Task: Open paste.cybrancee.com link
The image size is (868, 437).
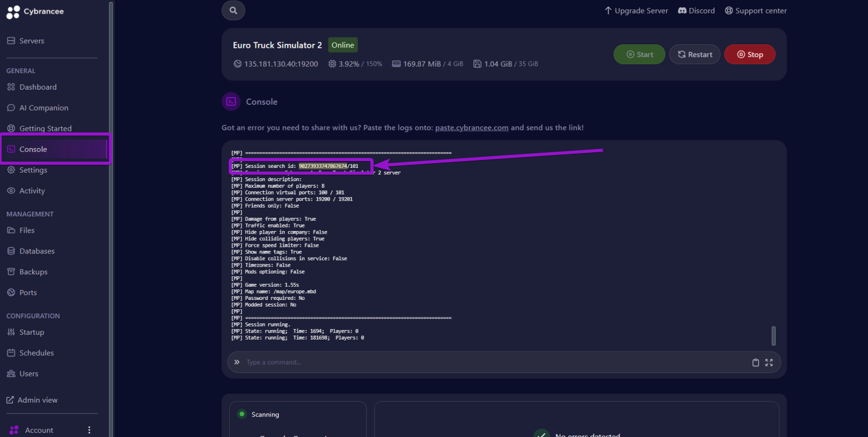Action: click(x=472, y=128)
